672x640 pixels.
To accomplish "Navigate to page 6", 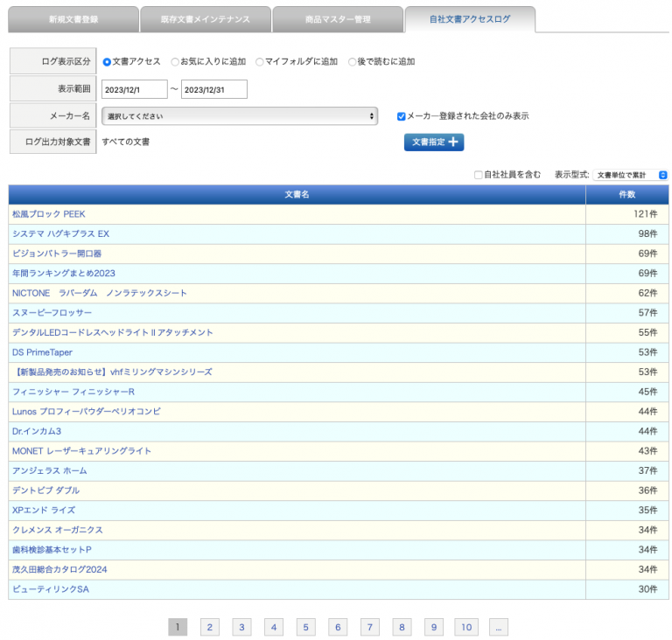I will [x=338, y=627].
